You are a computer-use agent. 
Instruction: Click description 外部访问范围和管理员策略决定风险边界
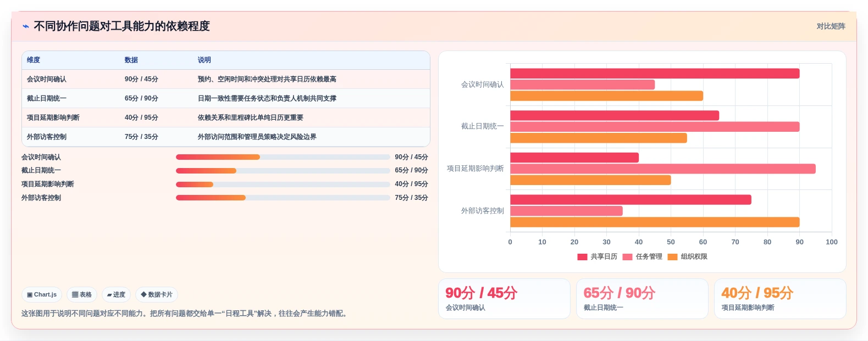pos(257,137)
